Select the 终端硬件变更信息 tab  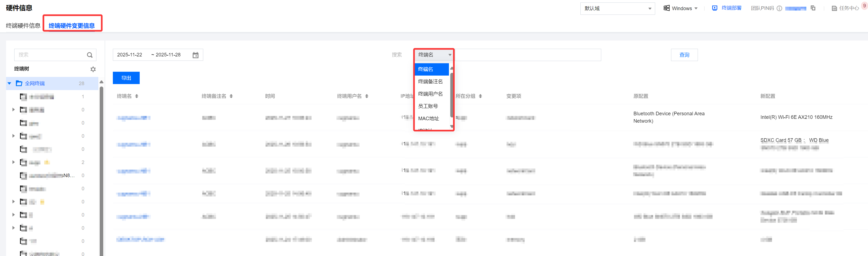72,26
